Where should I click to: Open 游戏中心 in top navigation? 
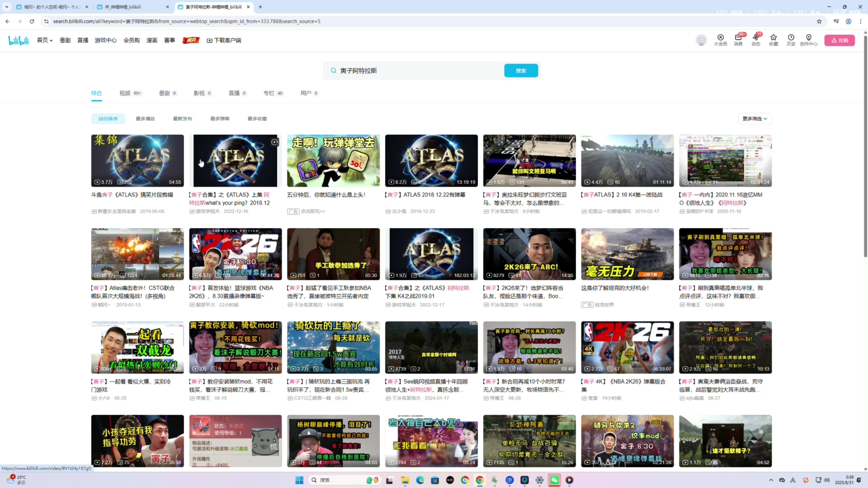[x=105, y=40]
